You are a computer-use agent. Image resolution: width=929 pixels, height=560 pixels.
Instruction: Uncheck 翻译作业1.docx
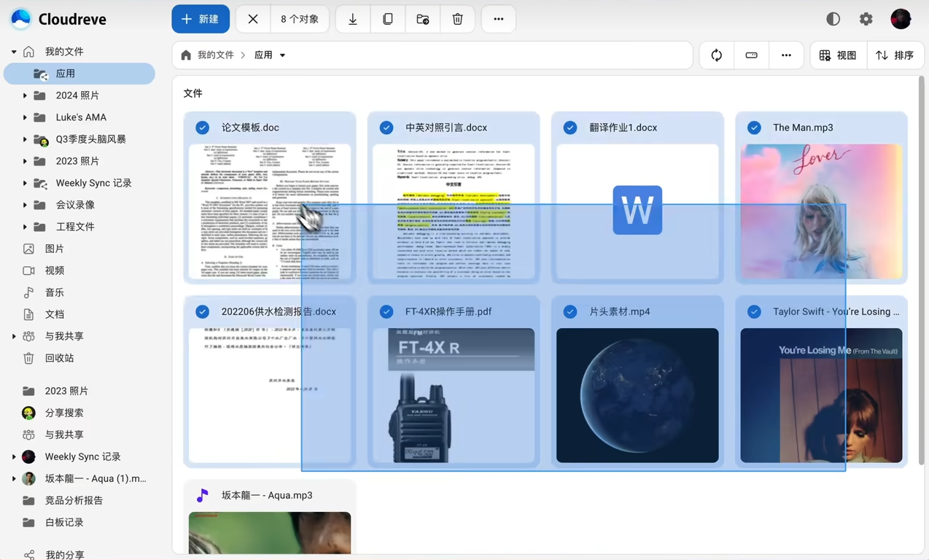pos(570,128)
